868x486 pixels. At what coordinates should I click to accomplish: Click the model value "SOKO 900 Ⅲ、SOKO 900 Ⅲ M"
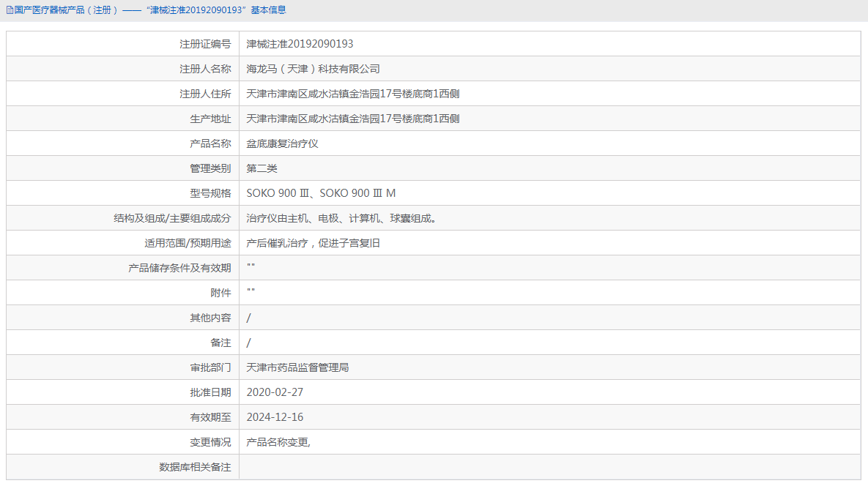[321, 193]
